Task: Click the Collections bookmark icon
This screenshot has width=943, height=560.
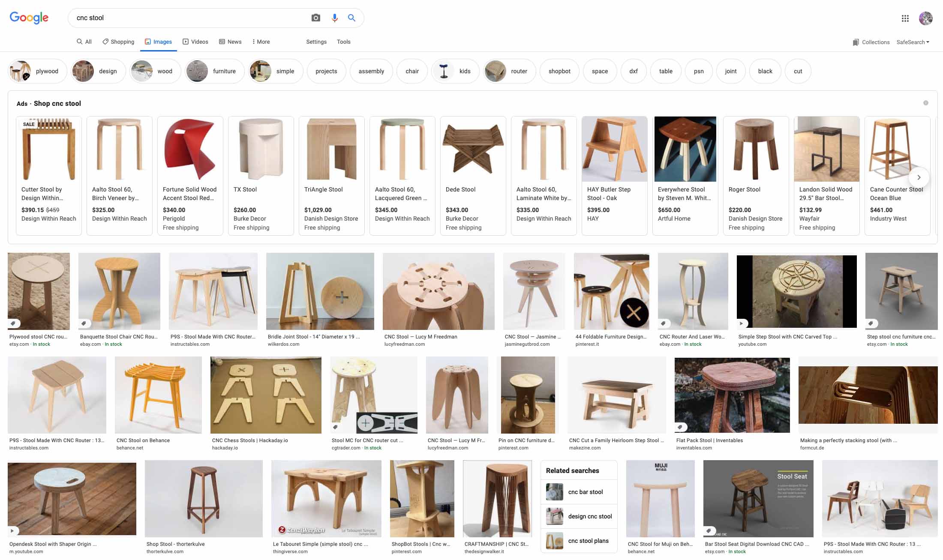Action: [x=856, y=42]
